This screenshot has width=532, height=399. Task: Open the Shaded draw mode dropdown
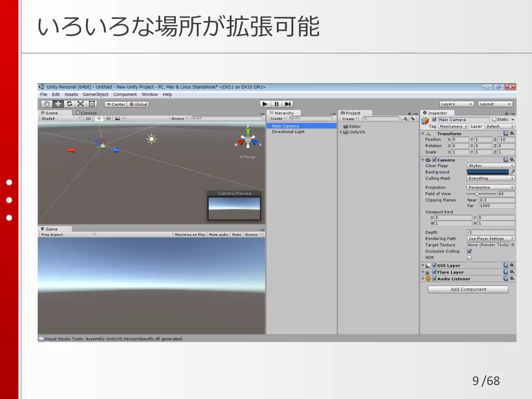pyautogui.click(x=61, y=118)
